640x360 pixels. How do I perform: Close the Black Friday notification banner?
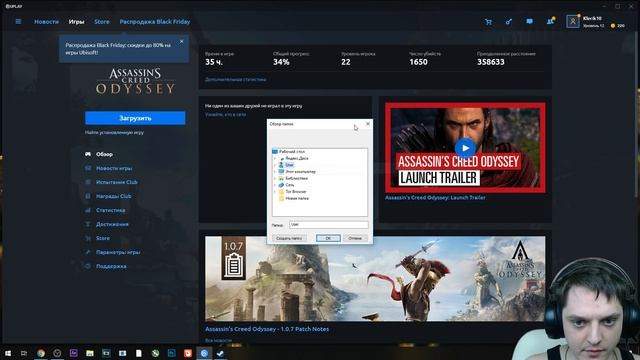(182, 41)
